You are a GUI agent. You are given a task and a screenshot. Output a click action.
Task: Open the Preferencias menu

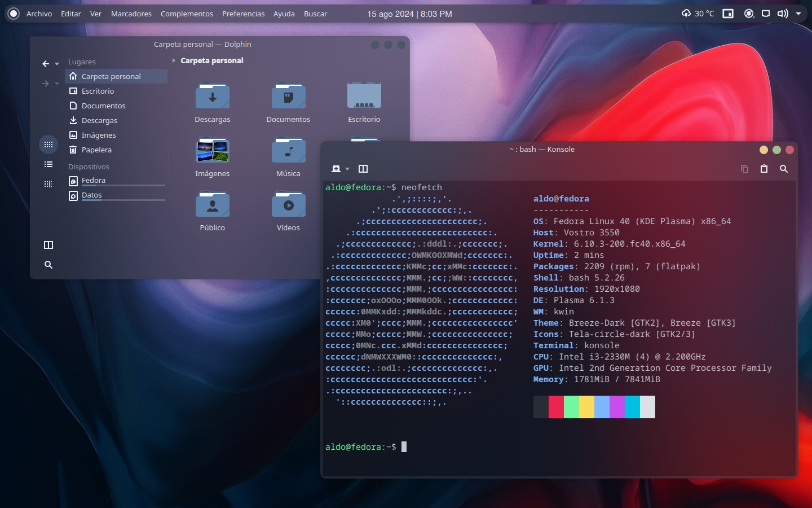(243, 14)
